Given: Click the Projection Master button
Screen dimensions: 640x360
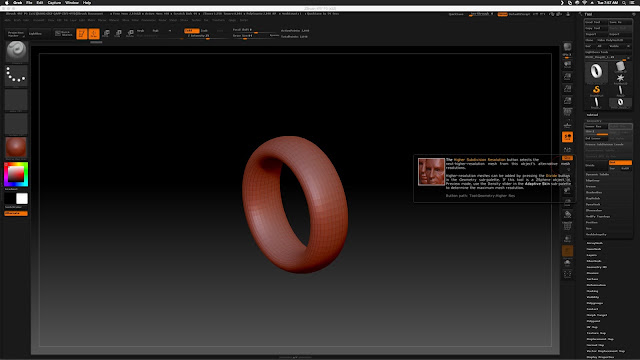Looking at the screenshot, I should tap(16, 34).
